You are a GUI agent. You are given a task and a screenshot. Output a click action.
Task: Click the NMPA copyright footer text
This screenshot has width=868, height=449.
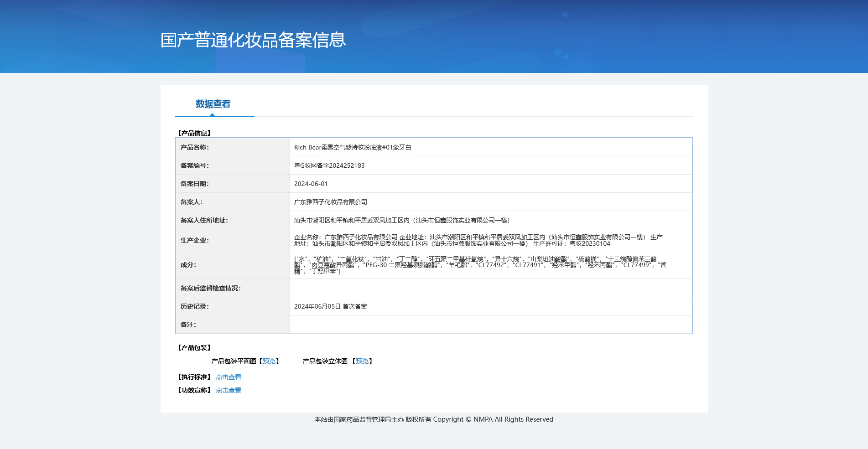(434, 419)
